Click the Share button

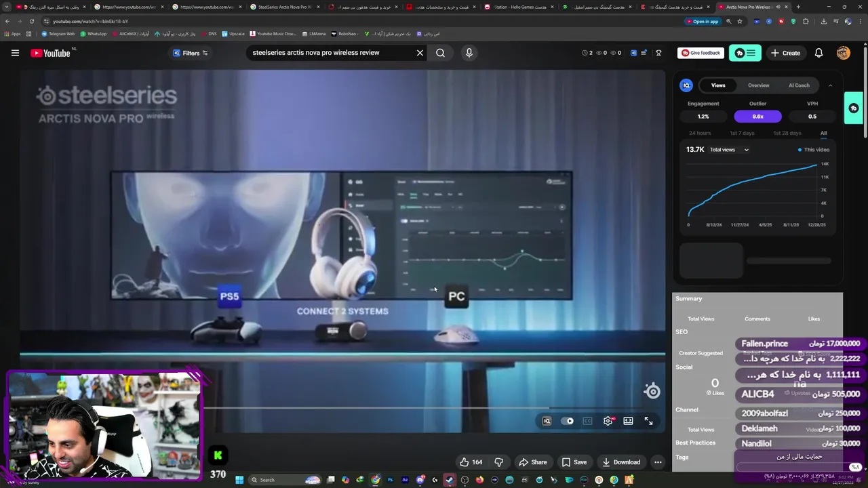click(x=532, y=462)
